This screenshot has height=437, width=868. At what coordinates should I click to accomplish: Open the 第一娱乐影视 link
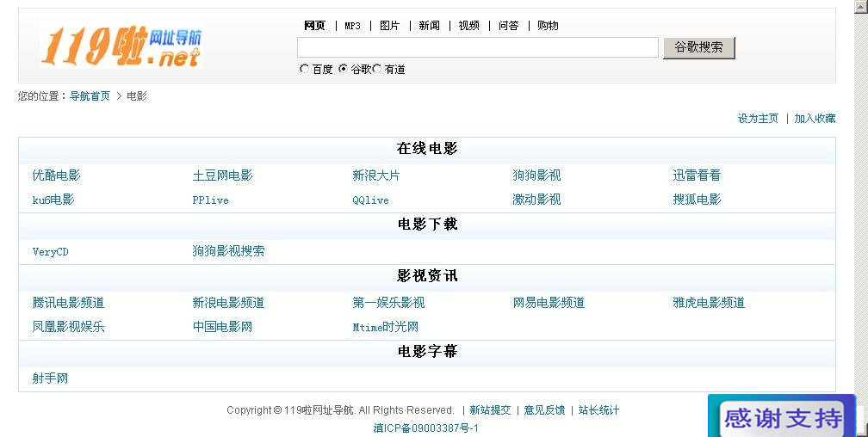point(388,303)
